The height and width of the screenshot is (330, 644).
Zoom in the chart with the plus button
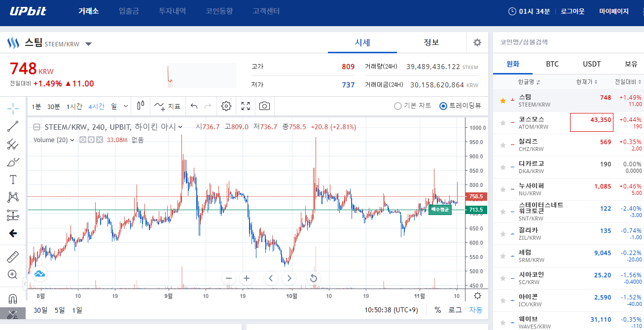point(247,278)
